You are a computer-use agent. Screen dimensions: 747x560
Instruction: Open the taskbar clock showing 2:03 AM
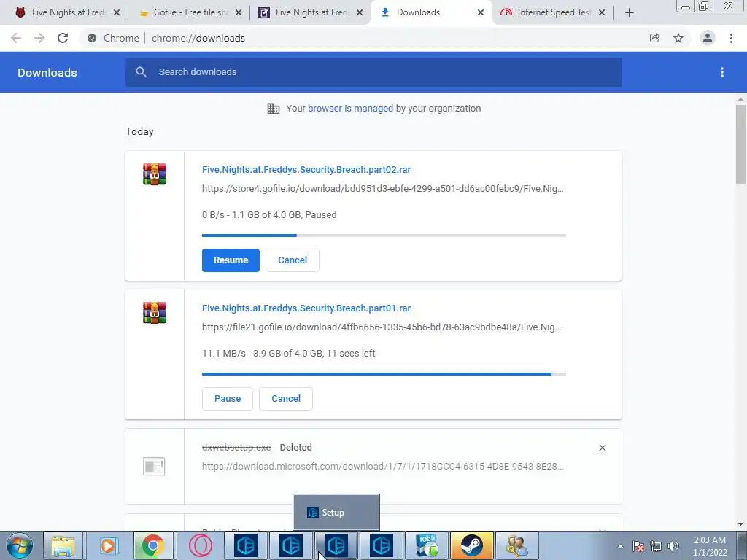pos(709,546)
